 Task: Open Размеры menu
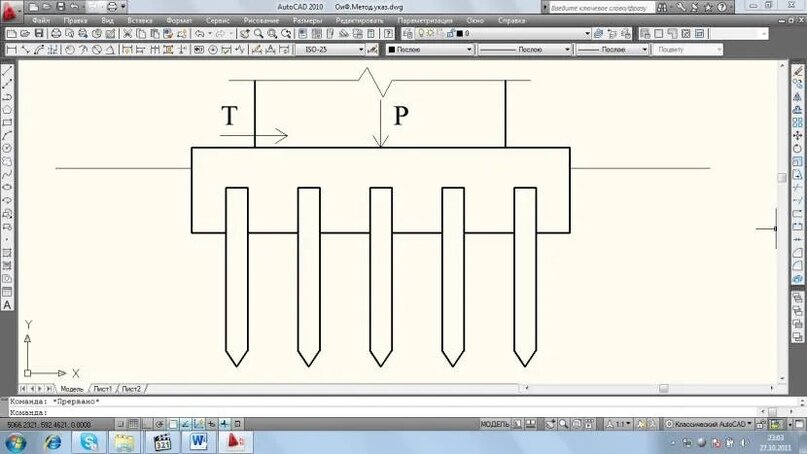[307, 21]
